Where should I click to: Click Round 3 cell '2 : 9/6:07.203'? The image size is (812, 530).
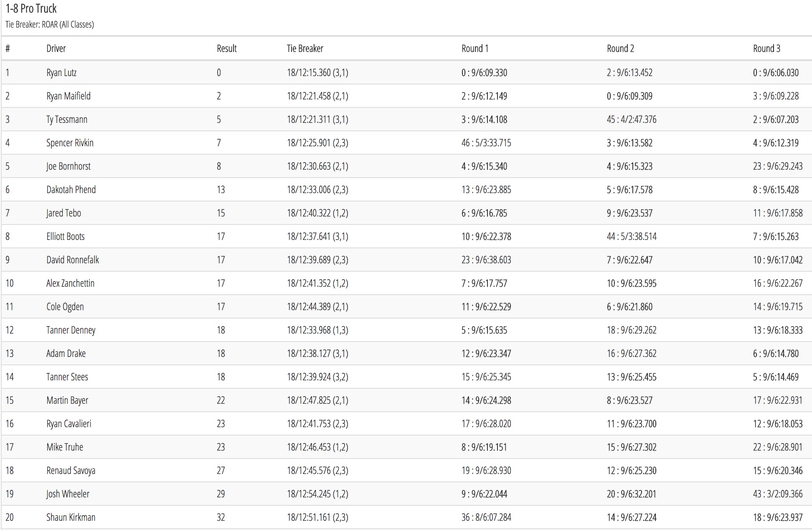[x=776, y=120]
